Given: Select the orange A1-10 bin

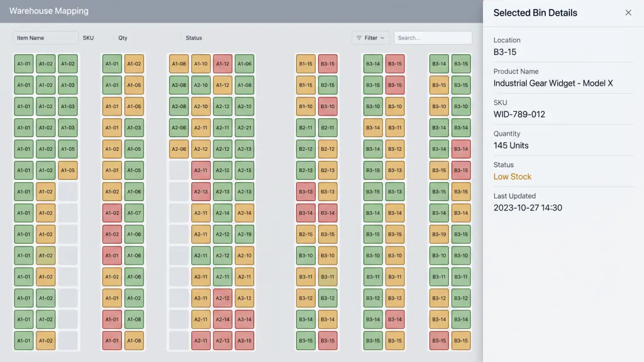Looking at the screenshot, I should click(201, 63).
